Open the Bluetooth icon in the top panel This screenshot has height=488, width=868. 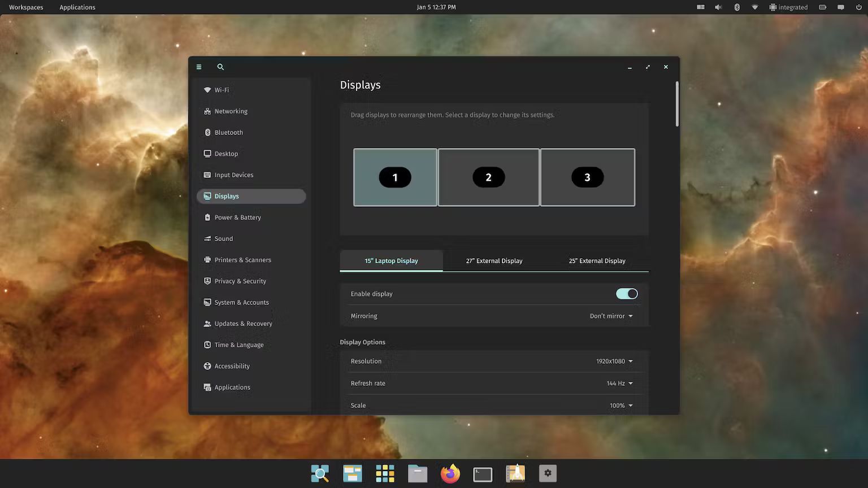pyautogui.click(x=736, y=7)
